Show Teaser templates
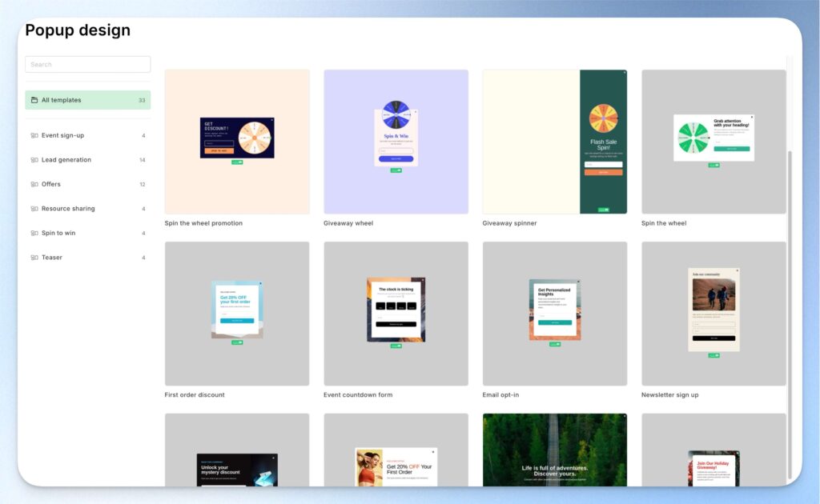 point(88,258)
